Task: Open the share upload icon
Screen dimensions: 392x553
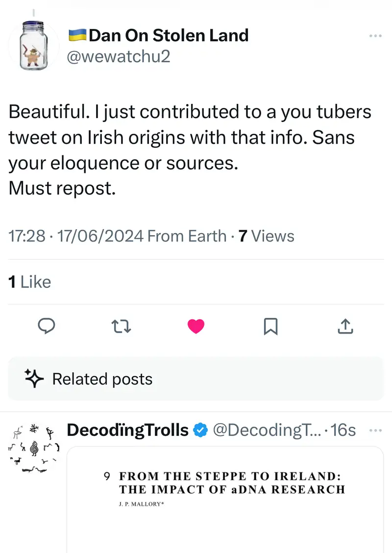Action: (345, 326)
